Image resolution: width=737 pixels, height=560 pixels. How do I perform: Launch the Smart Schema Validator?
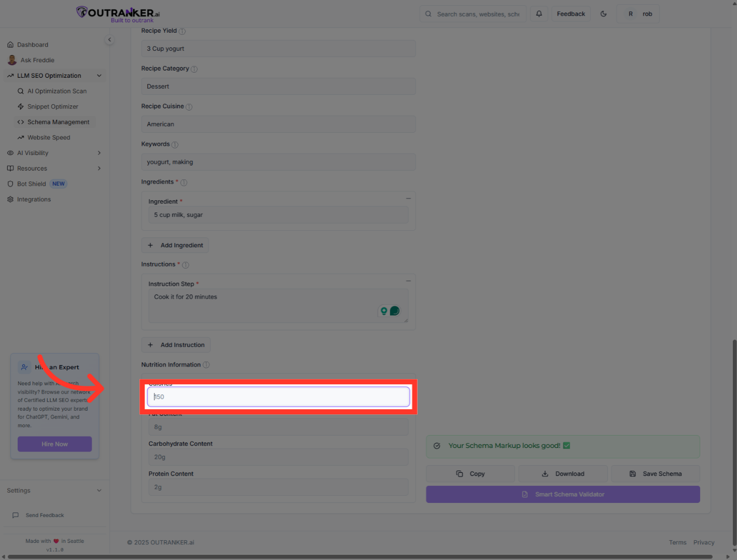coord(563,495)
